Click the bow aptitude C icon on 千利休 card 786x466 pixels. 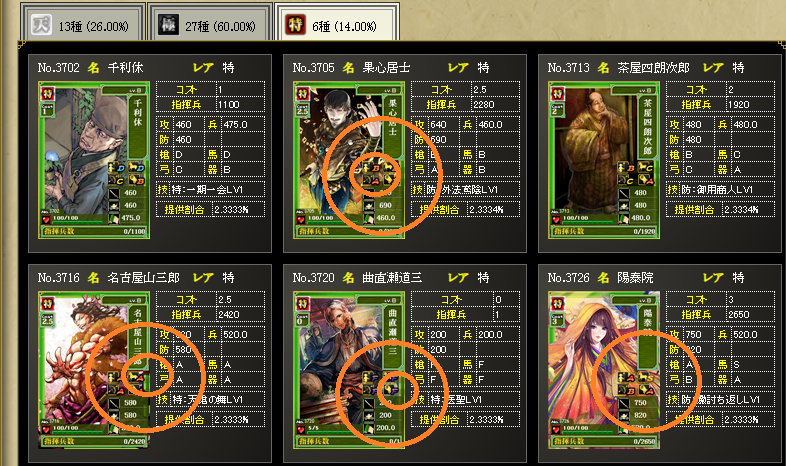[117, 180]
